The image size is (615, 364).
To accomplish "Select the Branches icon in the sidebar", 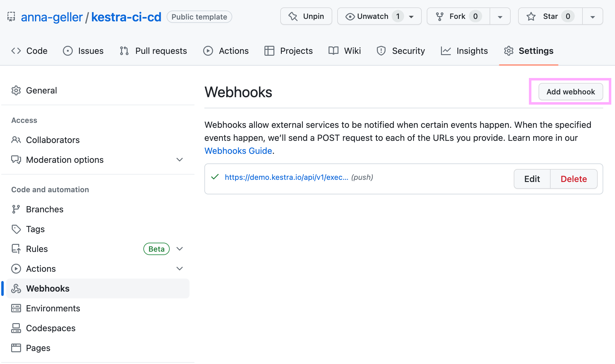I will pyautogui.click(x=16, y=209).
